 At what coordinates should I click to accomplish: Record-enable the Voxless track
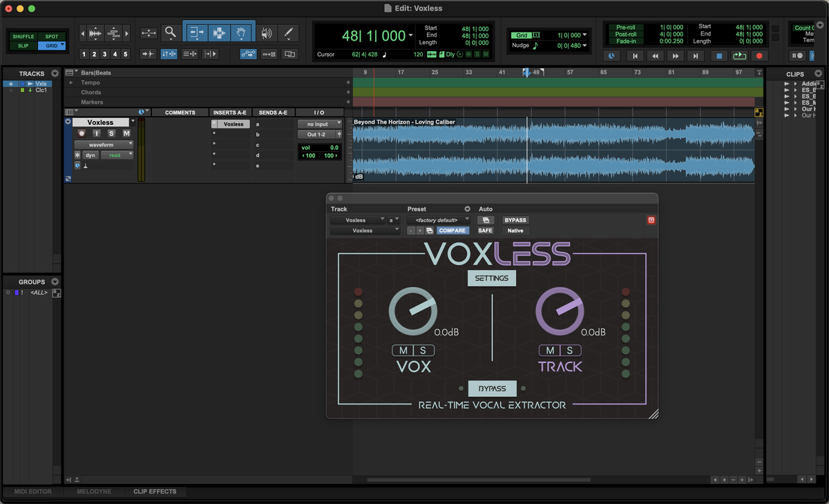[x=82, y=133]
